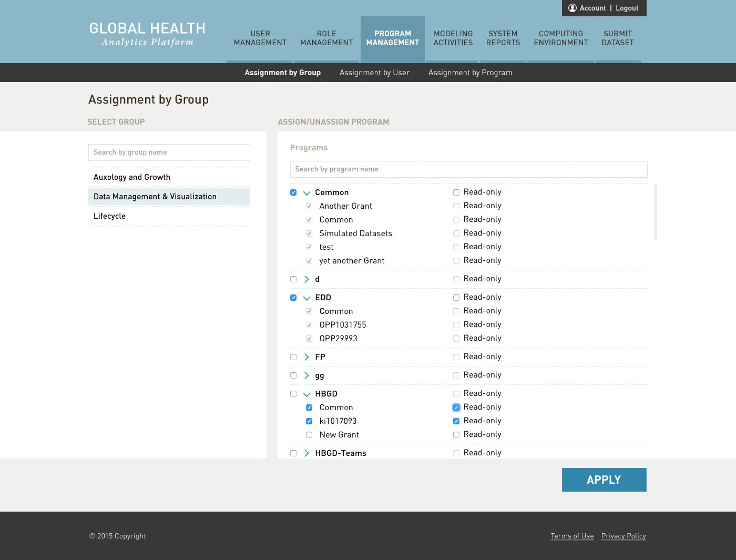736x560 pixels.
Task: Expand the FP program group
Action: point(306,357)
